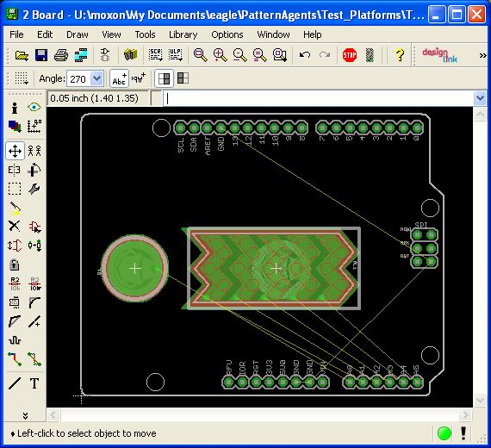
Task: Click the red STOP icon
Action: 350,55
